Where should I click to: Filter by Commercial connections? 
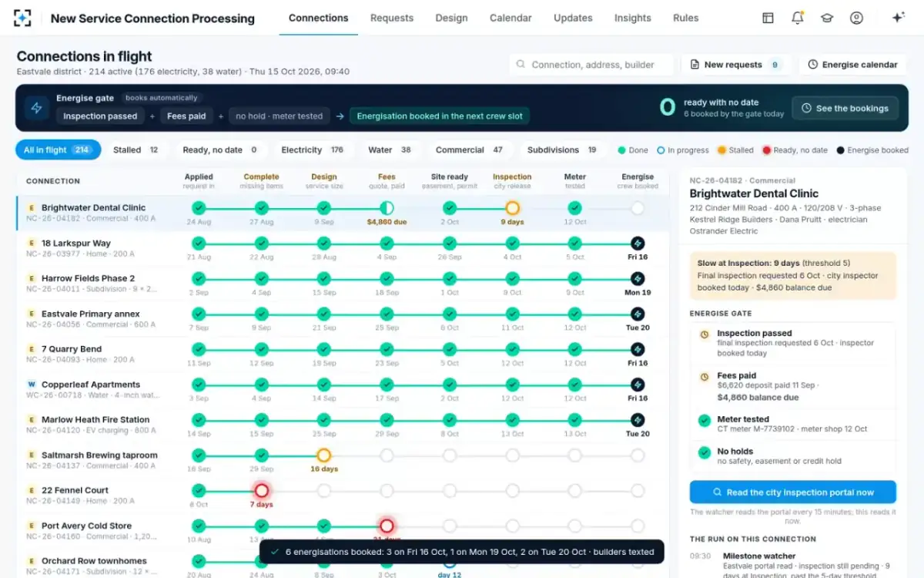pyautogui.click(x=469, y=150)
